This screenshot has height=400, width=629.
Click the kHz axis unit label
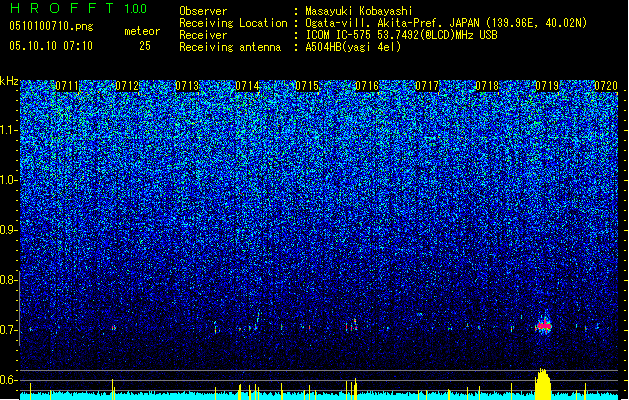9,81
